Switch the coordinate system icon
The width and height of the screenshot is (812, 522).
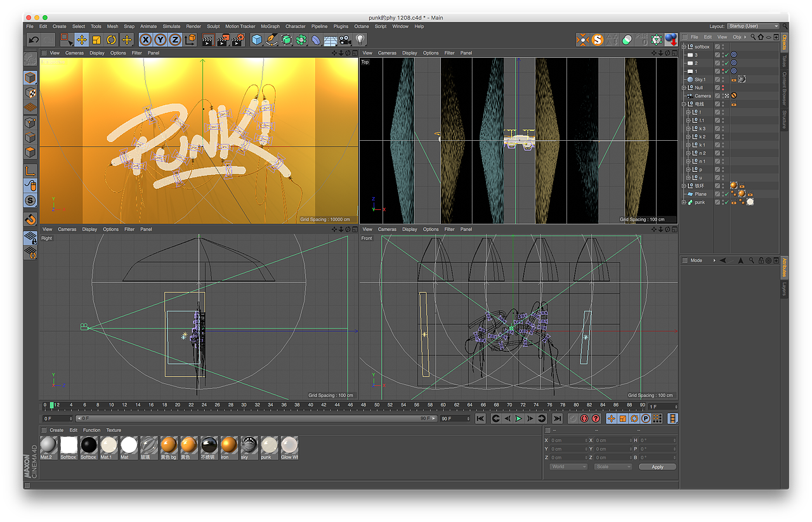(x=190, y=40)
